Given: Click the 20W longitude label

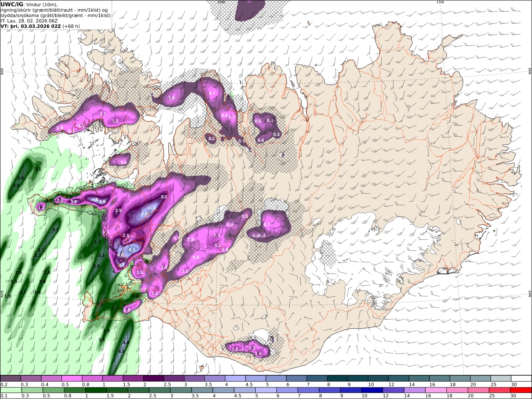Looking at the screenshot, I should click(x=221, y=2).
